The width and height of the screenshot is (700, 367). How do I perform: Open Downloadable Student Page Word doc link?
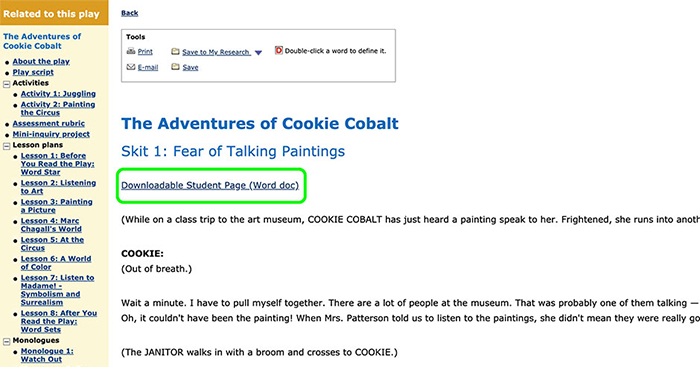[210, 185]
